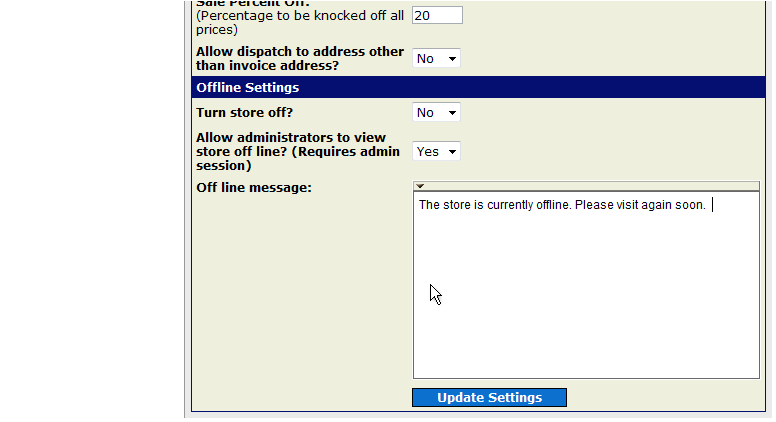Focus the Sale Percent Off input field
Screen dimensions: 776x422
(437, 15)
